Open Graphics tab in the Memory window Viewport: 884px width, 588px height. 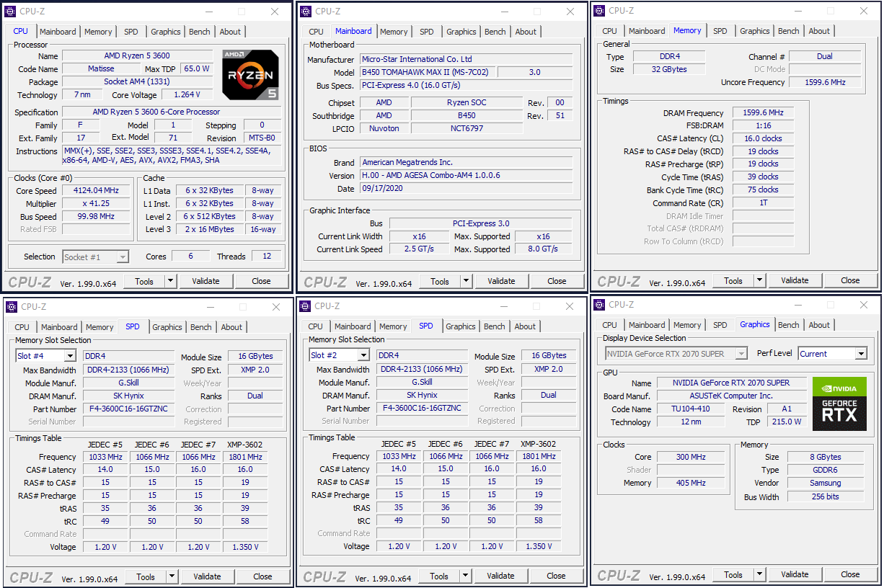click(755, 31)
